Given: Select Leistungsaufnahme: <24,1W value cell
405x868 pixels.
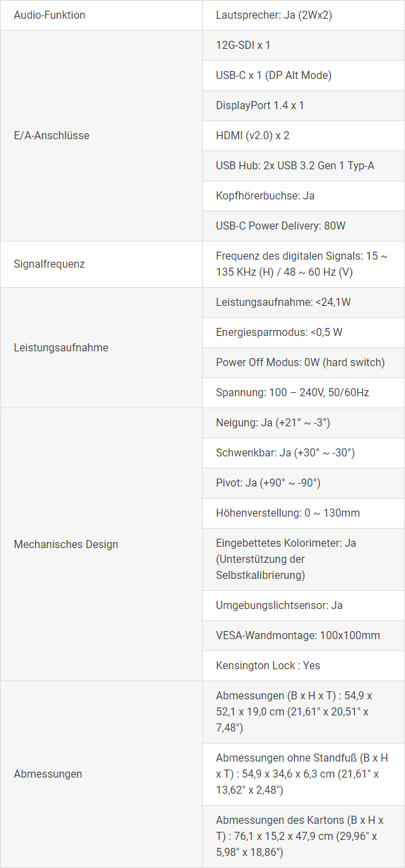Looking at the screenshot, I should tap(303, 302).
